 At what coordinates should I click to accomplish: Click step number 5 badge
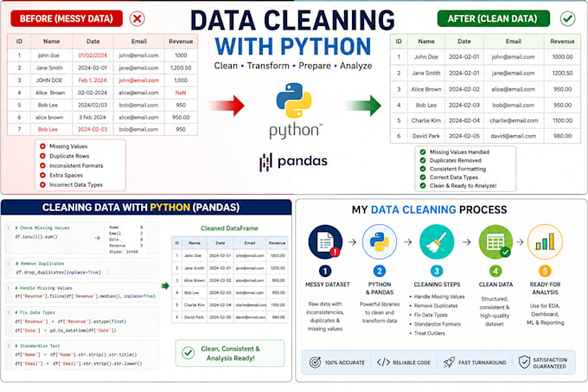click(545, 271)
